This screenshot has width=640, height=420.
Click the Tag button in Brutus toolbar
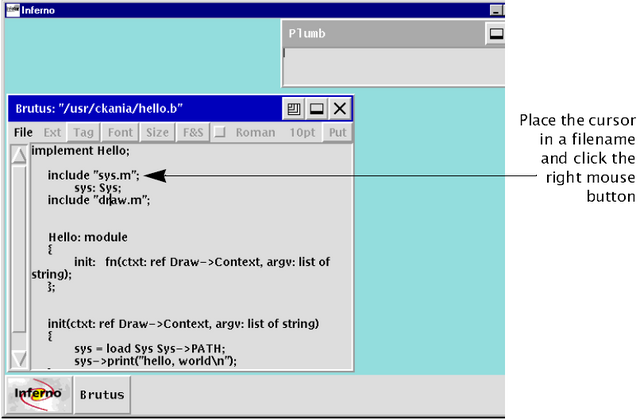84,133
